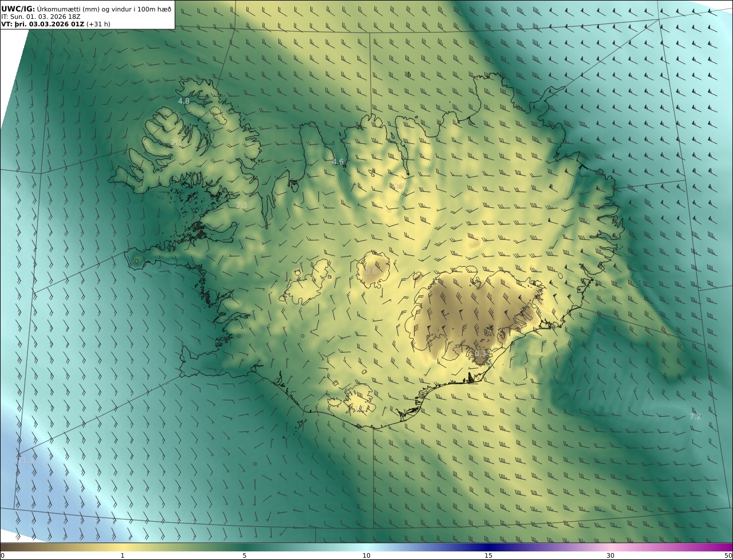Click the colorbar tick label 5
The width and height of the screenshot is (733, 560).
245,556
